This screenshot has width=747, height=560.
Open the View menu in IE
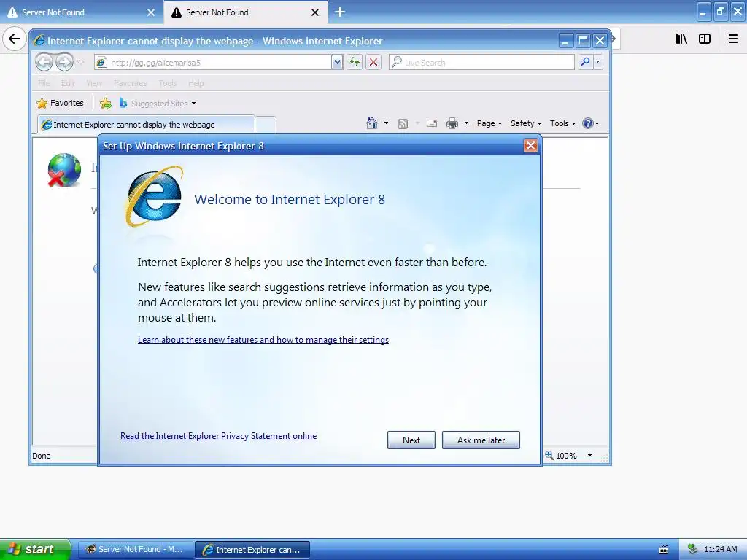pos(94,83)
